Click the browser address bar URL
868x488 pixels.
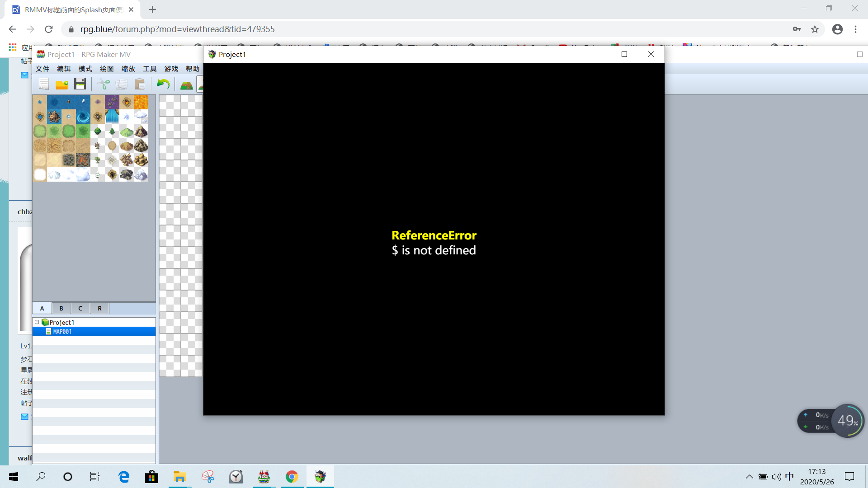[177, 29]
